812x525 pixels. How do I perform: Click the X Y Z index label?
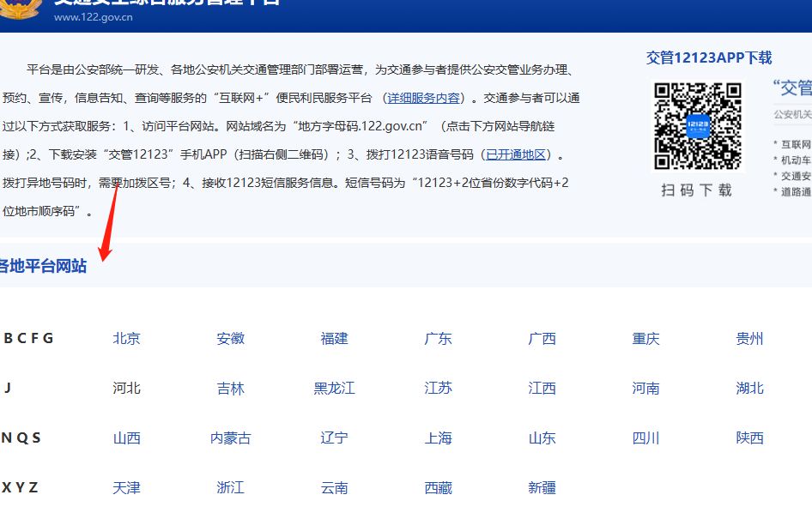tap(21, 487)
